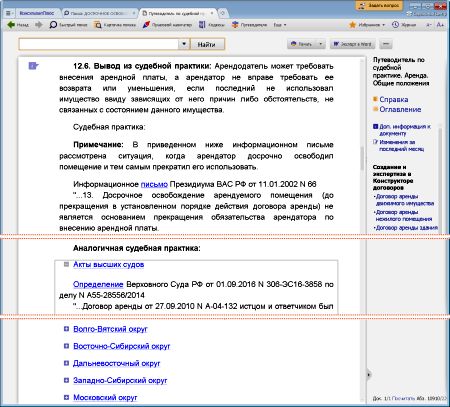Close the search-results tab with magnifier icon
The height and width of the screenshot is (407, 450).
[134, 13]
